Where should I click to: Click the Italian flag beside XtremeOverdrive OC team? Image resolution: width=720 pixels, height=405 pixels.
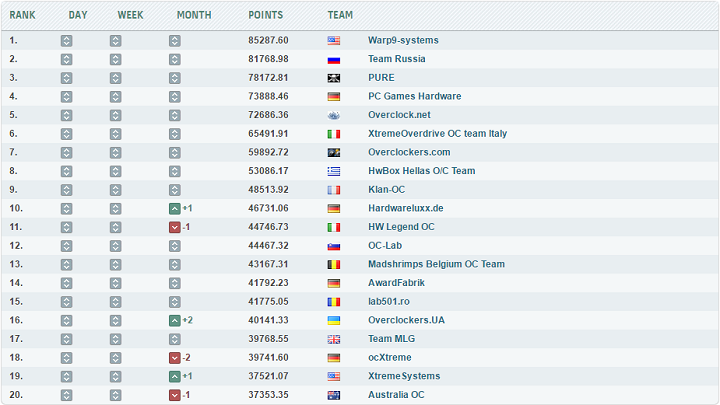pos(333,134)
